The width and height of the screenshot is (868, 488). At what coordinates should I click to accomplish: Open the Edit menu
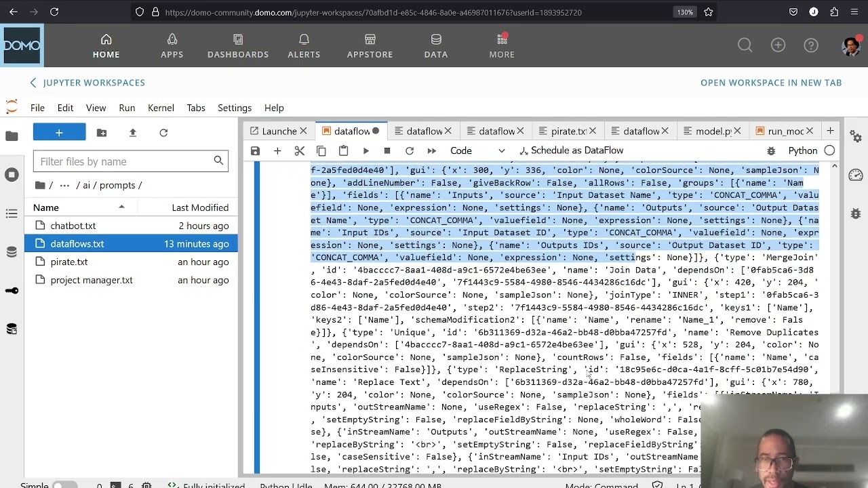coord(65,108)
